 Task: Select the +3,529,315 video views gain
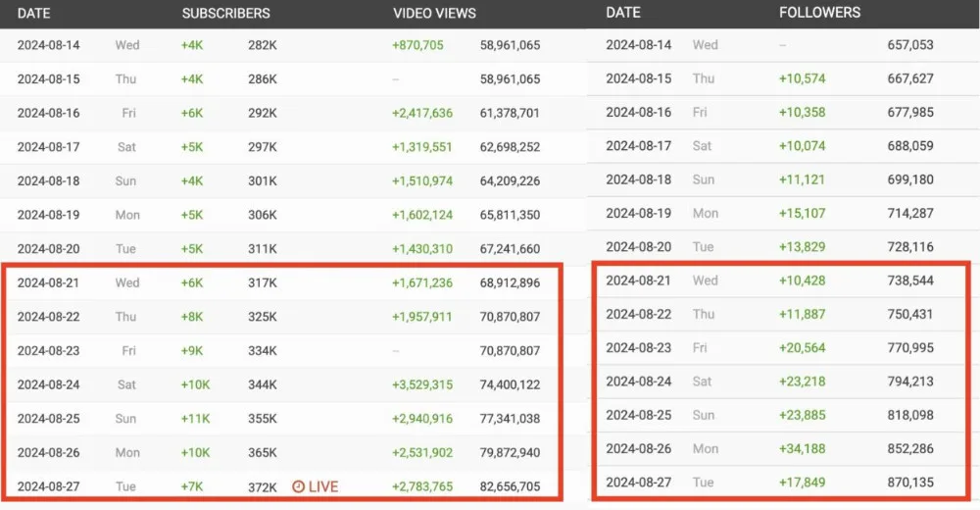click(x=422, y=384)
